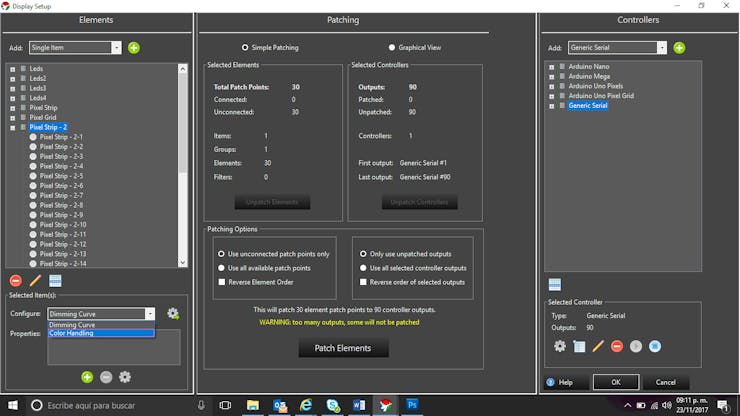Open the Generic Serial controller type dropdown
This screenshot has width=740, height=416.
click(x=661, y=48)
